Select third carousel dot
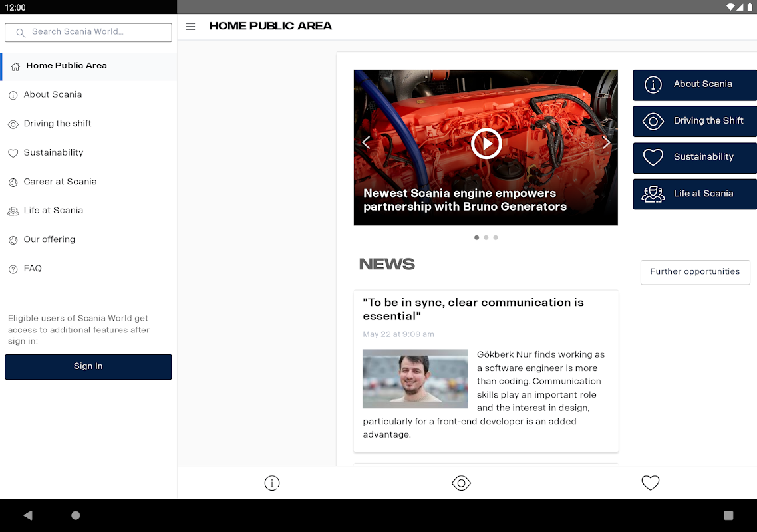This screenshot has width=757, height=532. pyautogui.click(x=496, y=237)
